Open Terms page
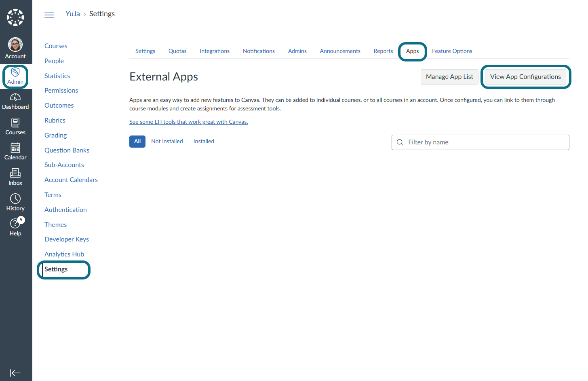588x381 pixels. point(53,195)
